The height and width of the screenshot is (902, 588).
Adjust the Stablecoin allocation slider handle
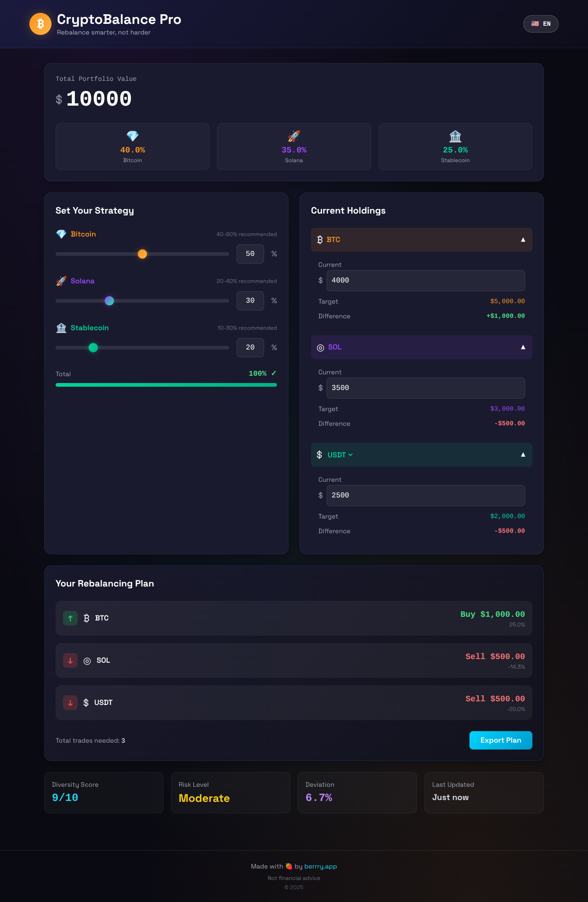click(x=93, y=348)
